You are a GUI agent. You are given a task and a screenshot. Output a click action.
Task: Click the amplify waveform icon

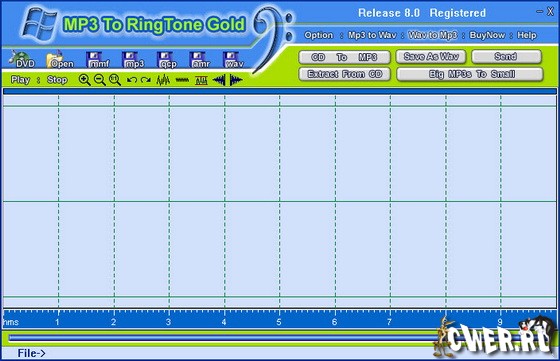pyautogui.click(x=163, y=80)
